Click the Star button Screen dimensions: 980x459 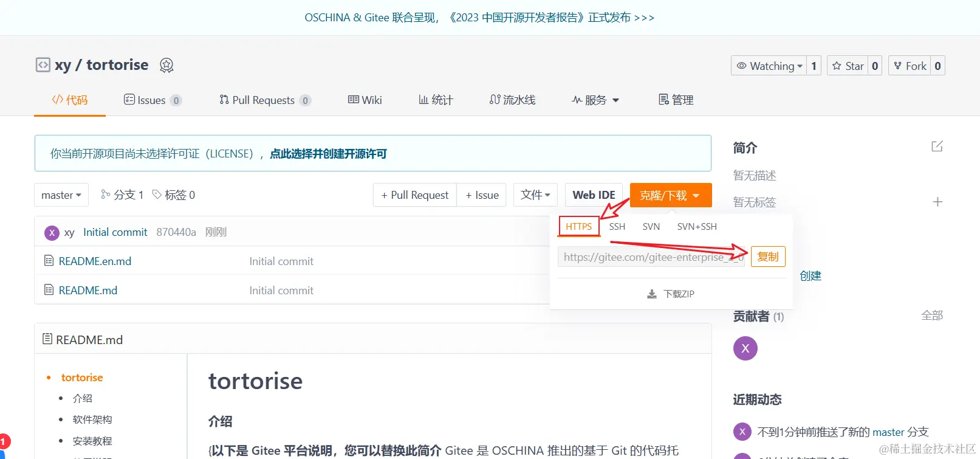click(848, 66)
